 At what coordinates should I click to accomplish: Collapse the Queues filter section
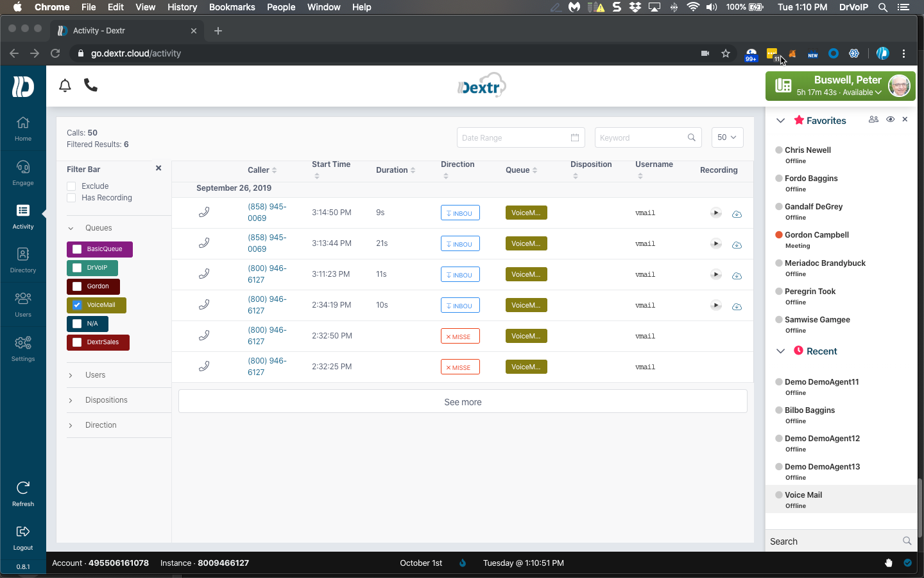pos(71,228)
